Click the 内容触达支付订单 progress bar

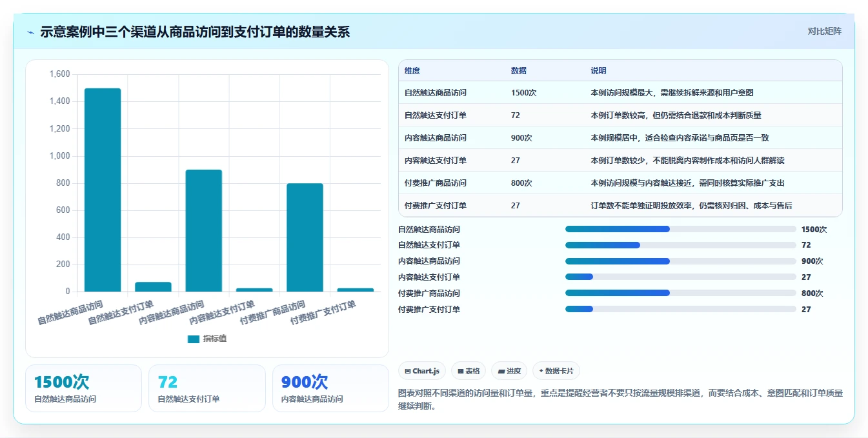[681, 277]
